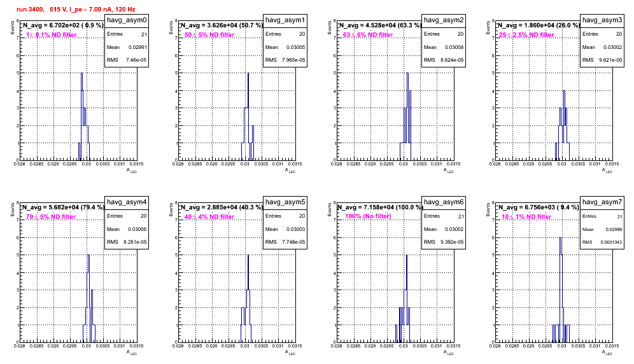This screenshot has height=364, width=634.
Task: Select the havg_asym1 stats box title
Action: pyautogui.click(x=285, y=20)
